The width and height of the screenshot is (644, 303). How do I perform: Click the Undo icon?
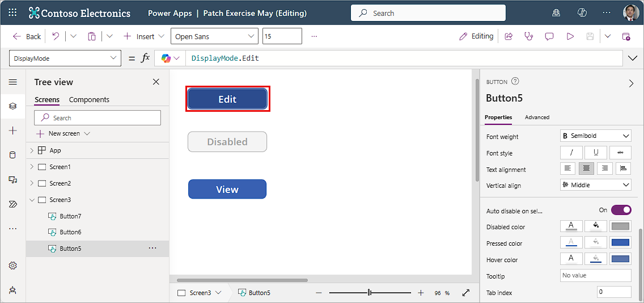click(56, 36)
